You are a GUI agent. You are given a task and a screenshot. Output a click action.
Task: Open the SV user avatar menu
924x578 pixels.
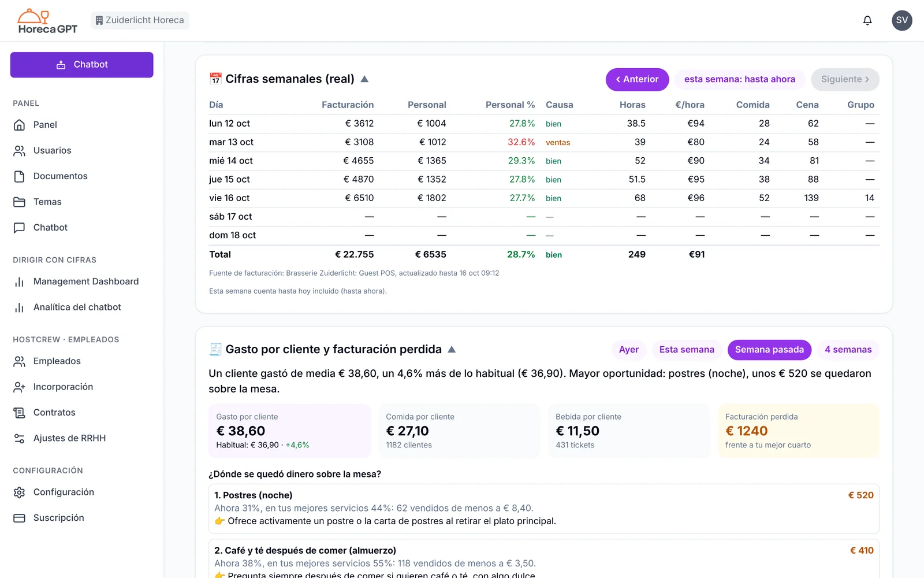[901, 20]
